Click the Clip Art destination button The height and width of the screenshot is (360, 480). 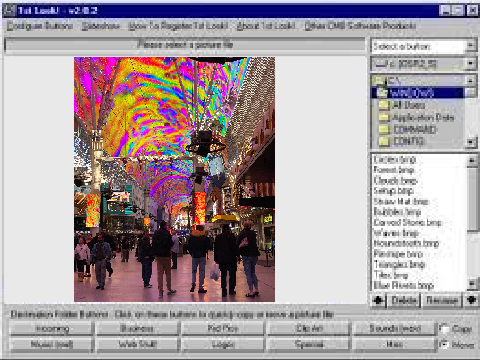click(x=309, y=329)
